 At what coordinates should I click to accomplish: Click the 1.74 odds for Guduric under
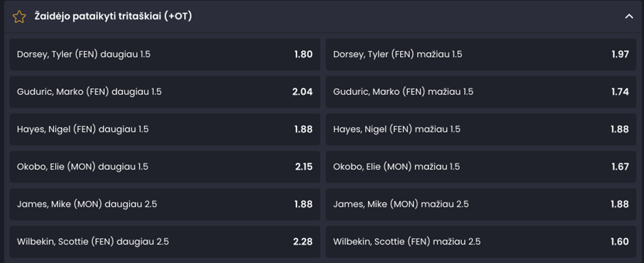tap(620, 92)
